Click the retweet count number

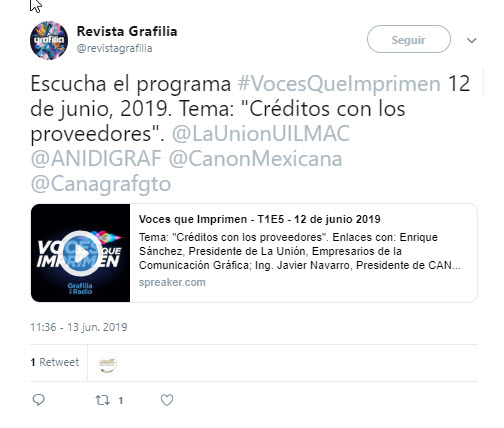pos(121,401)
